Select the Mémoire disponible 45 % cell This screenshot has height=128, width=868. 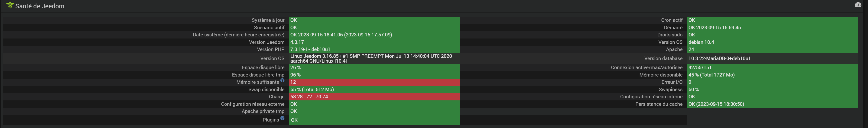click(x=772, y=75)
